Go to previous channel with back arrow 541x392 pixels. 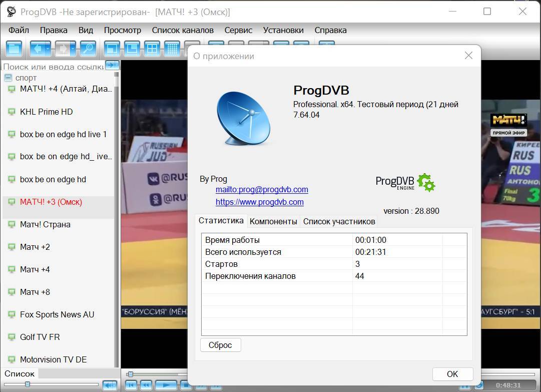pyautogui.click(x=38, y=49)
